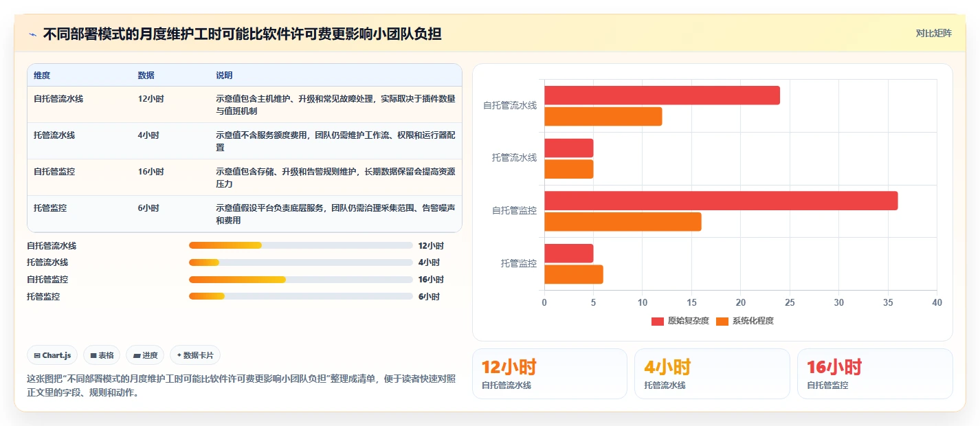Click the 自托管流水线 chart axis label
The height and width of the screenshot is (426, 980).
pos(510,106)
